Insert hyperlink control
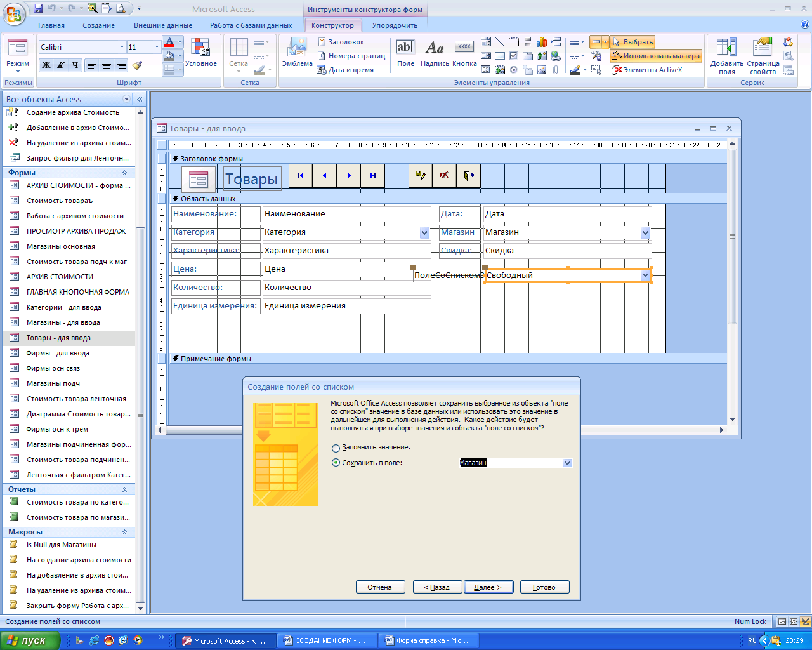 pyautogui.click(x=556, y=56)
